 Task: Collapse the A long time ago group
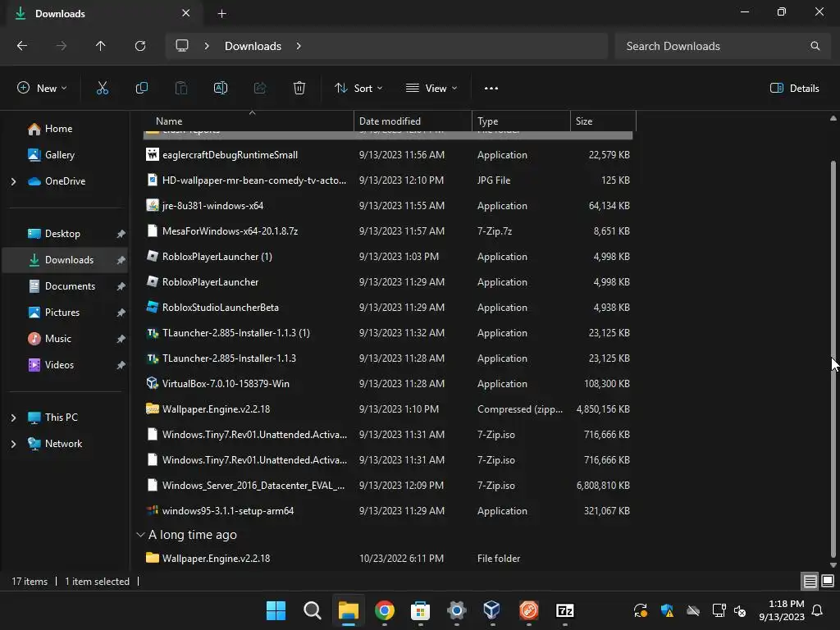coord(140,535)
